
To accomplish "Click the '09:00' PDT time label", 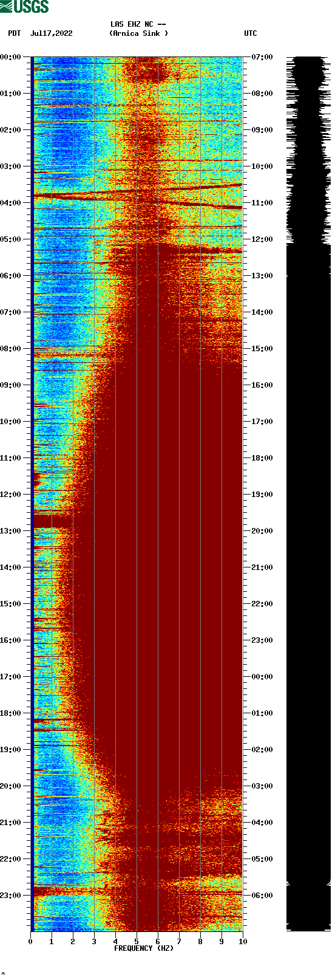I will (x=11, y=385).
